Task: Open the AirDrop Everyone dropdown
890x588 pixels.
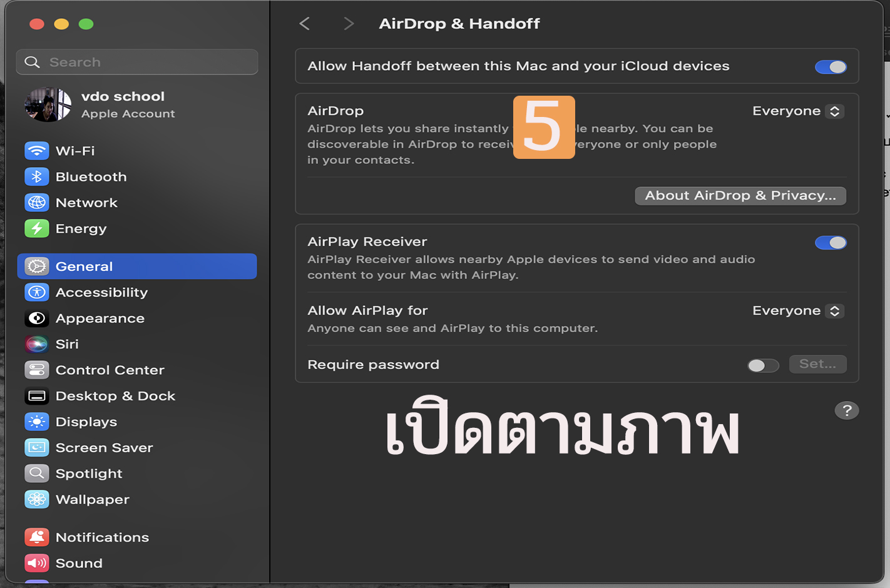Action: pyautogui.click(x=798, y=111)
